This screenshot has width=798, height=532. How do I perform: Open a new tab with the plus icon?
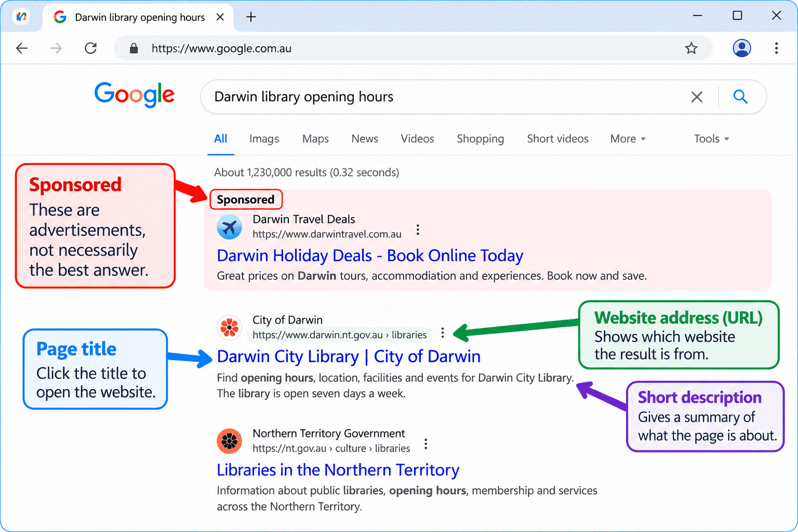[251, 17]
